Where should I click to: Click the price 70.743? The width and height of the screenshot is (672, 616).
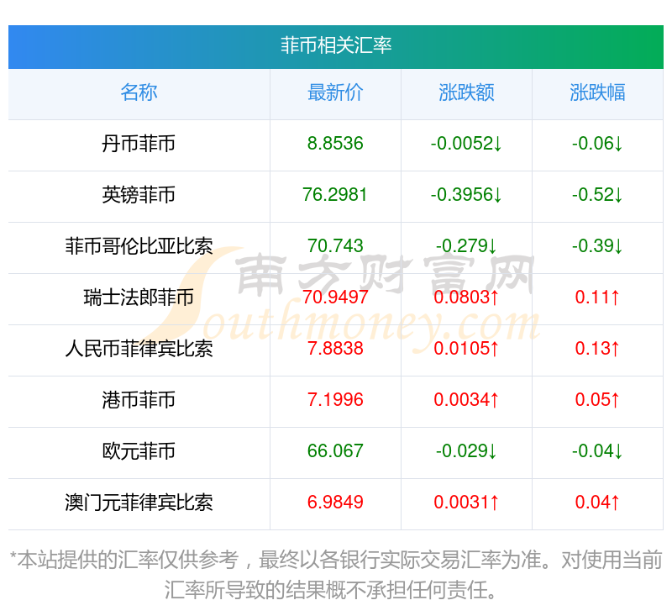335,246
